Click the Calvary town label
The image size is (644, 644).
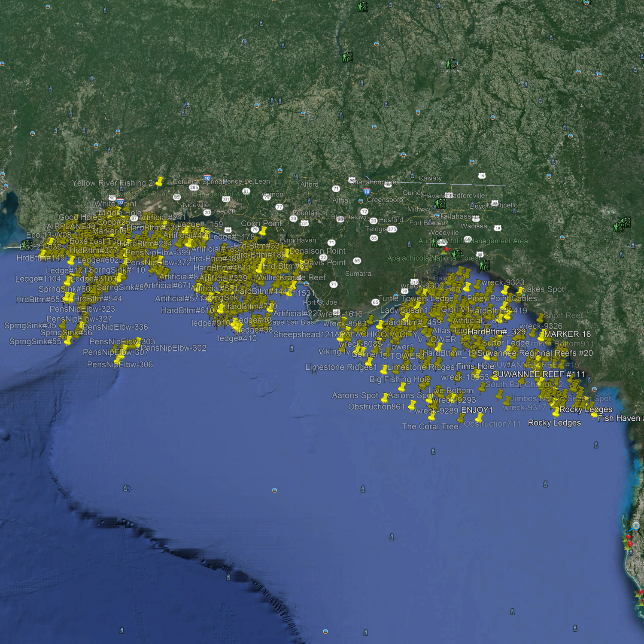click(x=430, y=178)
